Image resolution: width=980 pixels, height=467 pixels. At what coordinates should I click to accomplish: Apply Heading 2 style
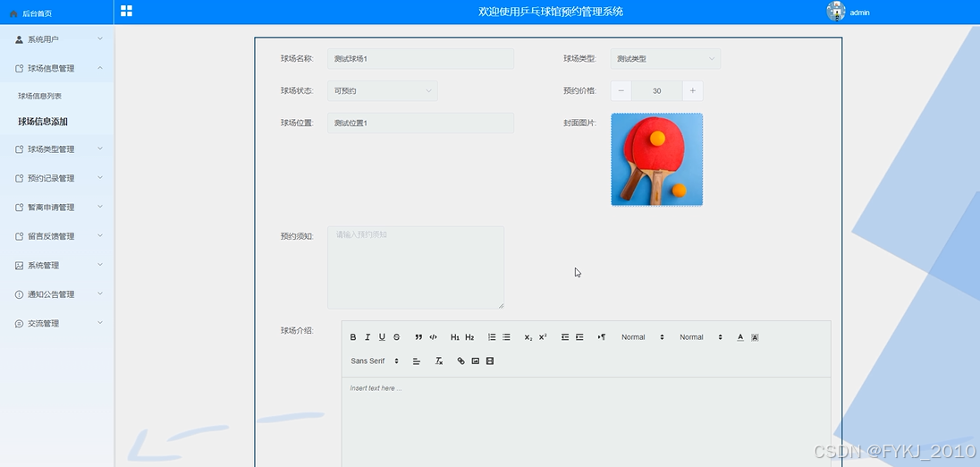pyautogui.click(x=469, y=337)
